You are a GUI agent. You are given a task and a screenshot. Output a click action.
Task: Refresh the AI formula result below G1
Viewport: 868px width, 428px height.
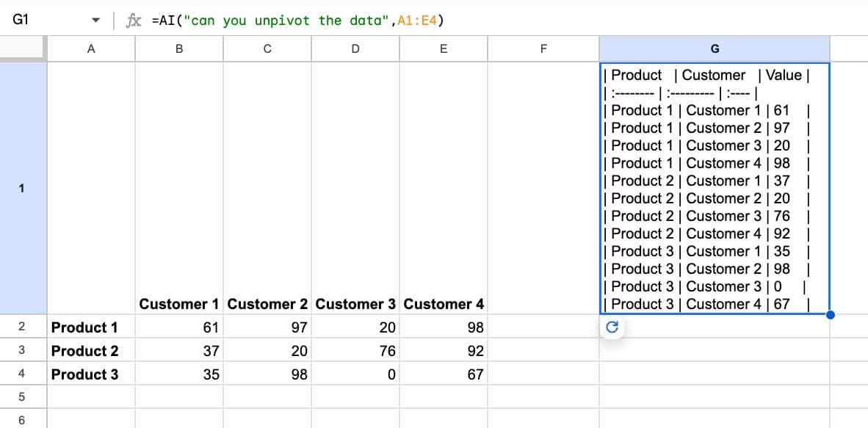click(612, 327)
